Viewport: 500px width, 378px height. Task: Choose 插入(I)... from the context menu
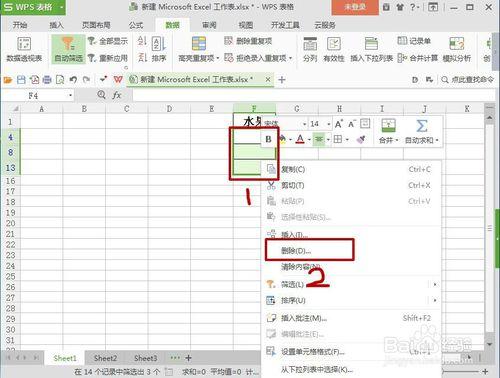(352, 235)
